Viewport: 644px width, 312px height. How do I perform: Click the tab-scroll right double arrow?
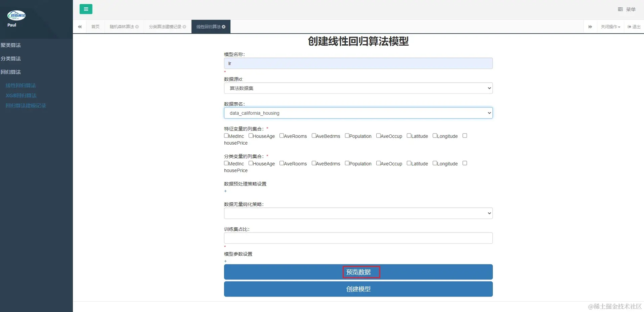point(590,27)
